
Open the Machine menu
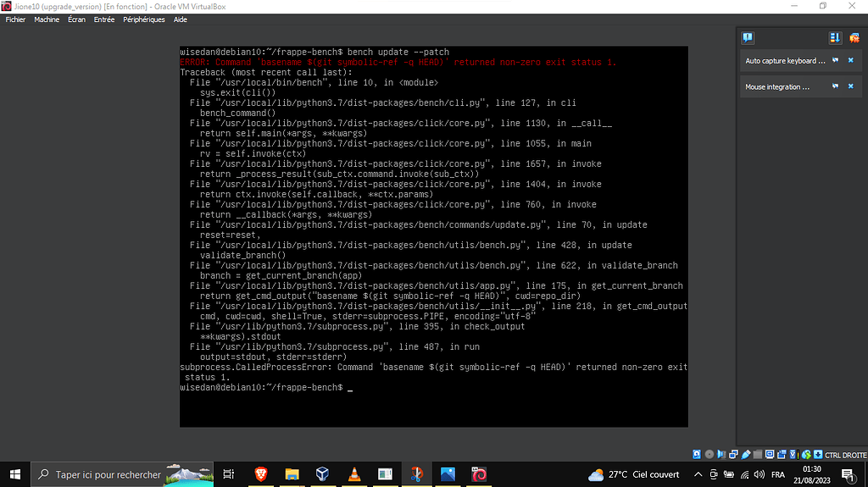47,19
